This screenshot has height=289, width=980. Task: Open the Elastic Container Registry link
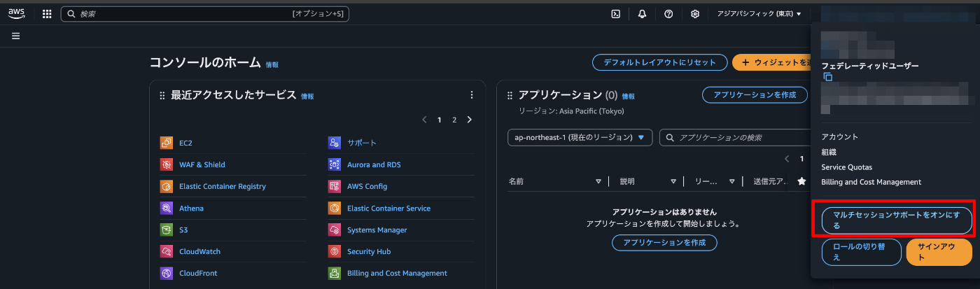[x=223, y=186]
